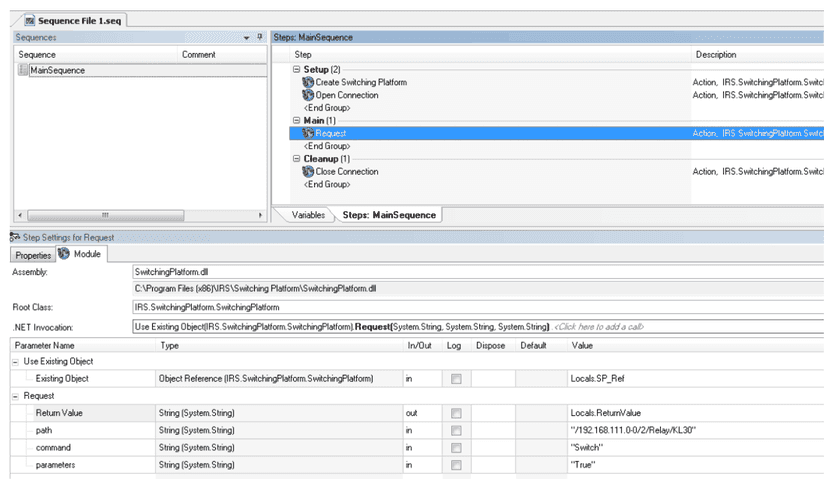This screenshot has height=488, width=833.
Task: Click the Existing Object parameter name
Action: (x=62, y=379)
